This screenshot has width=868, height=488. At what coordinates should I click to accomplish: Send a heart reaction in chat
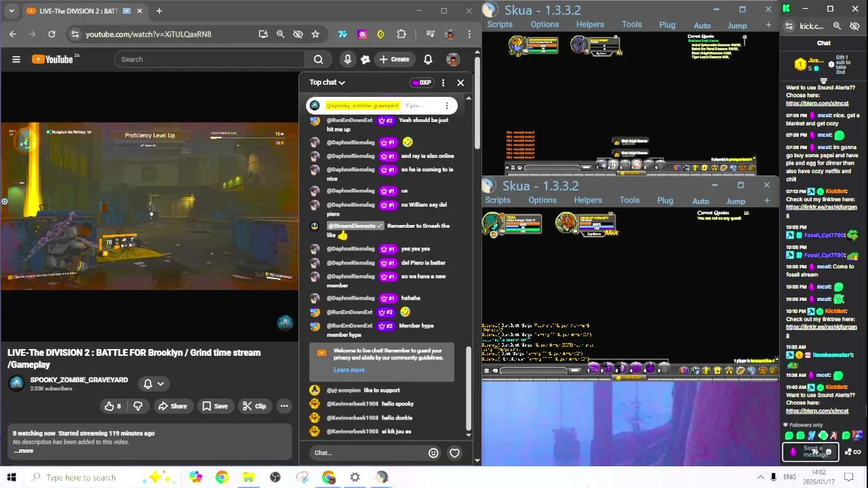(x=454, y=453)
